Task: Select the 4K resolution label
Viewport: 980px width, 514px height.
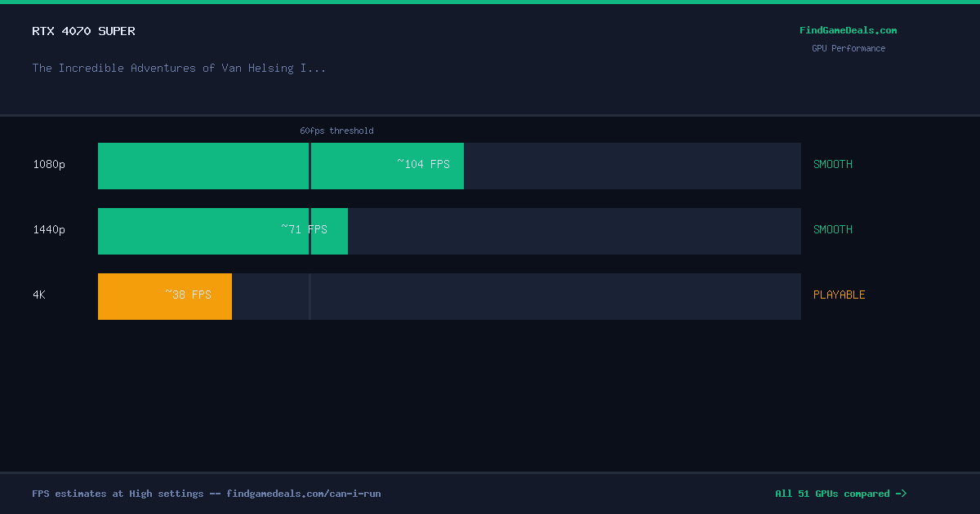Action: point(39,295)
